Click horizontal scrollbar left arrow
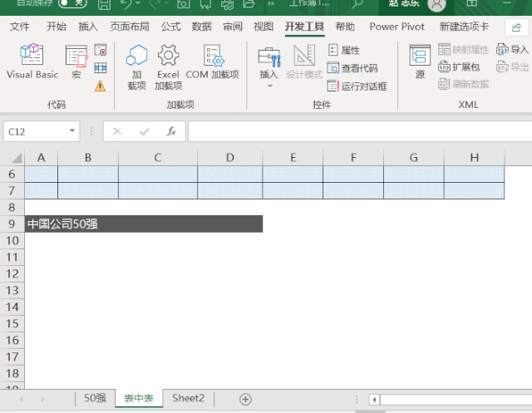532x413 pixels. pos(374,400)
